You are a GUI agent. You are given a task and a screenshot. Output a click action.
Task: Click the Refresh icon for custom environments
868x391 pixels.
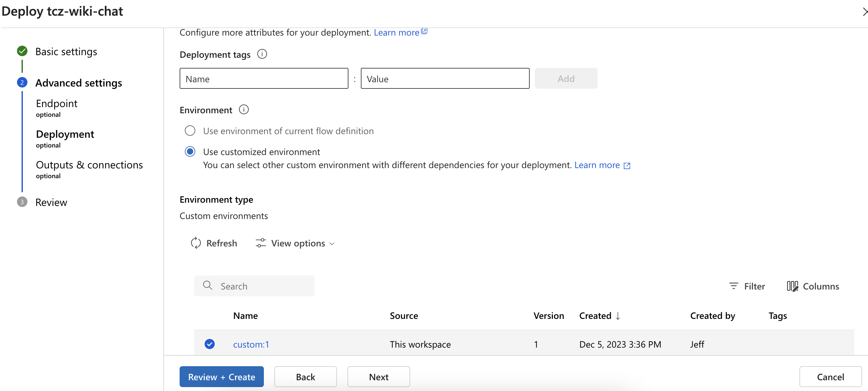pos(196,243)
